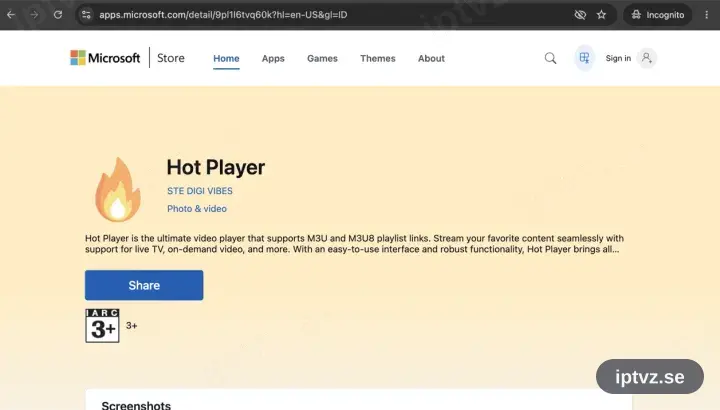Viewport: 720px width, 410px height.
Task: Click the crossed-eye tracking protection icon
Action: 580,15
